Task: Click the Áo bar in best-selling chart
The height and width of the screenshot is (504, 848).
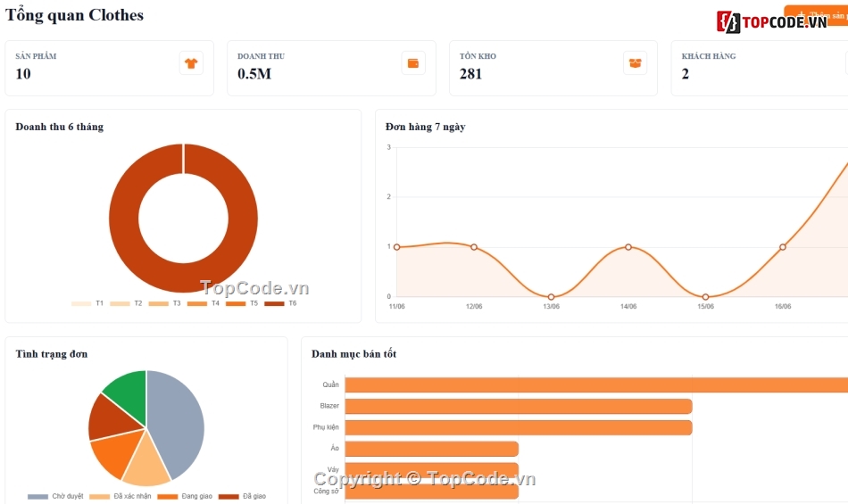Action: [431, 449]
